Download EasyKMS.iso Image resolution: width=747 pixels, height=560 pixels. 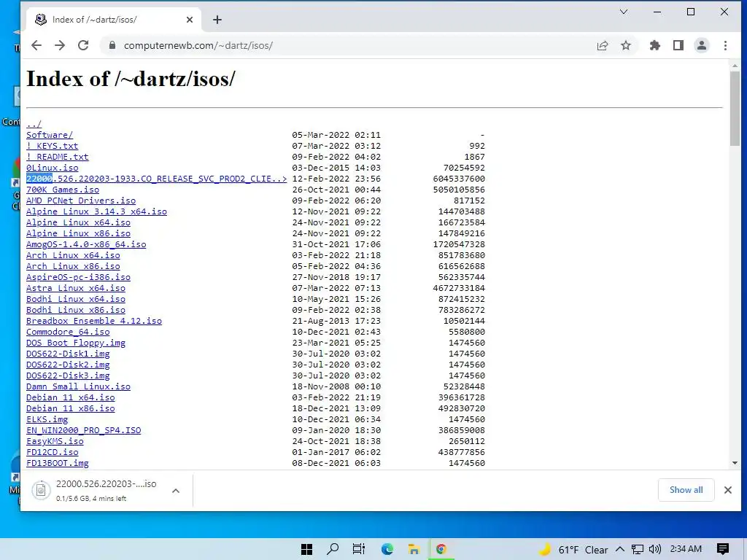click(55, 441)
